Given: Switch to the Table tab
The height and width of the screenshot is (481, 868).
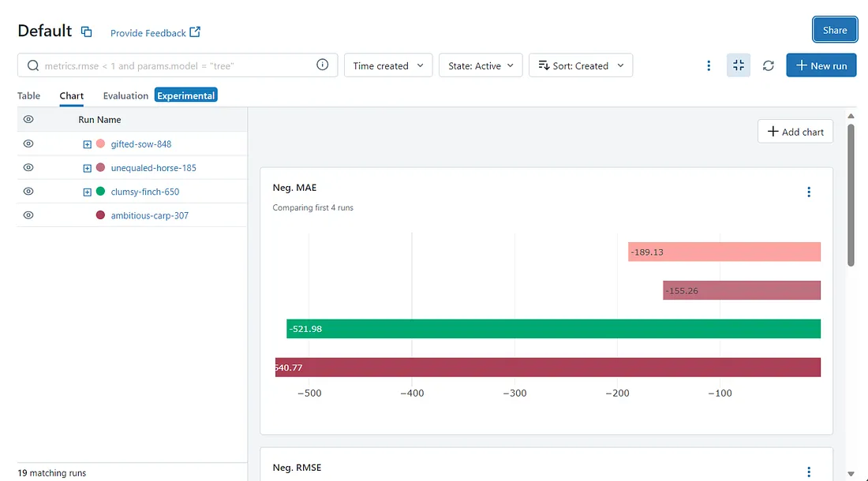Looking at the screenshot, I should click(29, 95).
